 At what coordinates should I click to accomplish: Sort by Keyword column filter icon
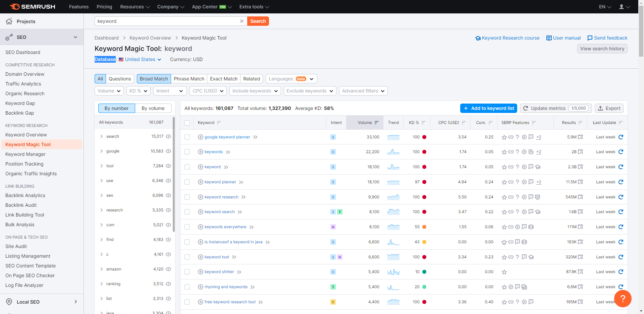coord(219,123)
